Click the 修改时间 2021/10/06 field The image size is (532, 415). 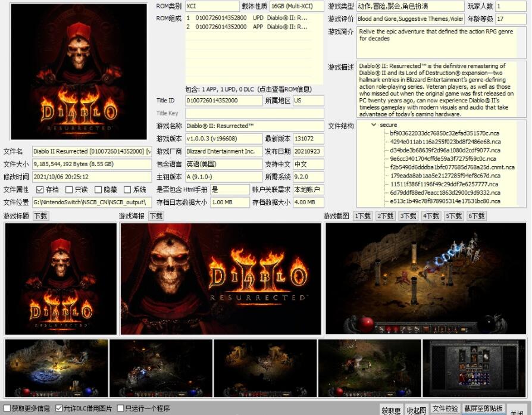click(92, 177)
